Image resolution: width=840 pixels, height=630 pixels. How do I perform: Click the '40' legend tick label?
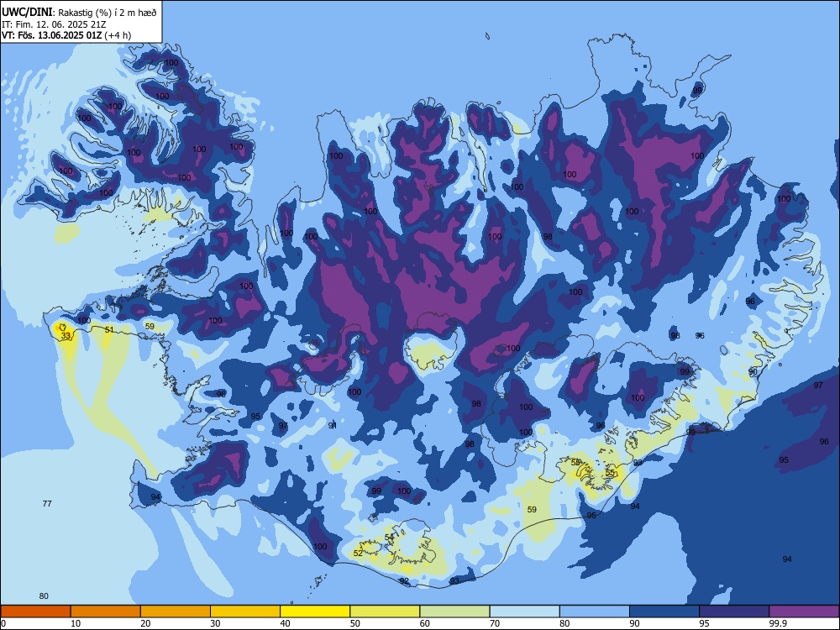tap(285, 623)
